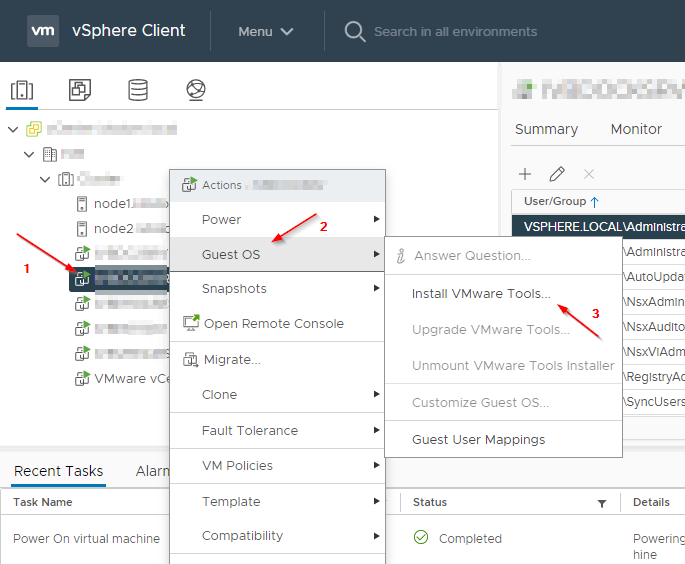Choose Customize Guest OS
The height and width of the screenshot is (564, 685).
pyautogui.click(x=503, y=402)
